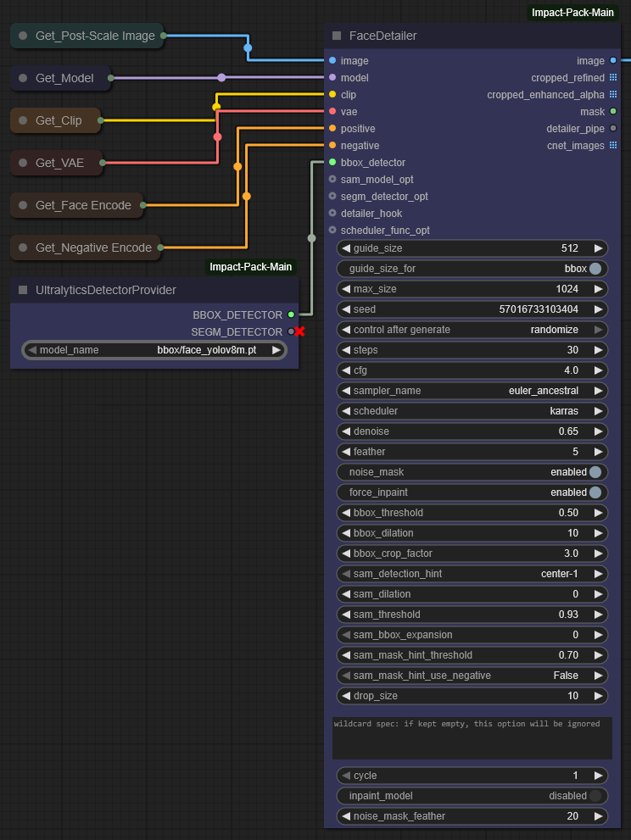The height and width of the screenshot is (840, 631).
Task: Toggle the guide_size_for bbox switch
Action: 595,269
